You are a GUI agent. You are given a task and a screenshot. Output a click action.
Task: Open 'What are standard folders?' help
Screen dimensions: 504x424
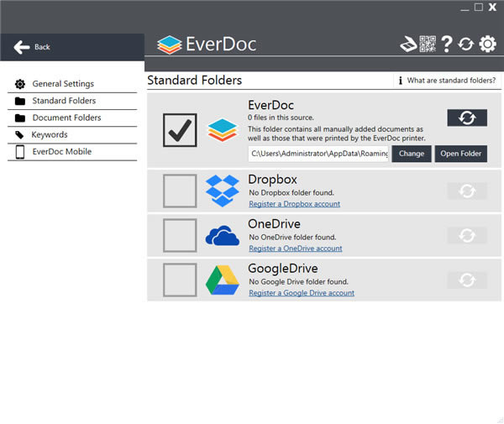(447, 81)
